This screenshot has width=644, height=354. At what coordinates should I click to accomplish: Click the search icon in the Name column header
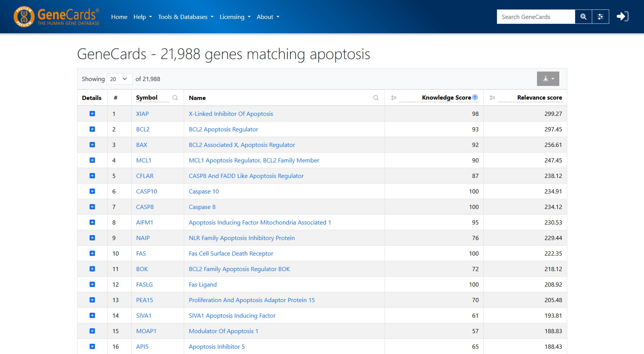tap(376, 98)
